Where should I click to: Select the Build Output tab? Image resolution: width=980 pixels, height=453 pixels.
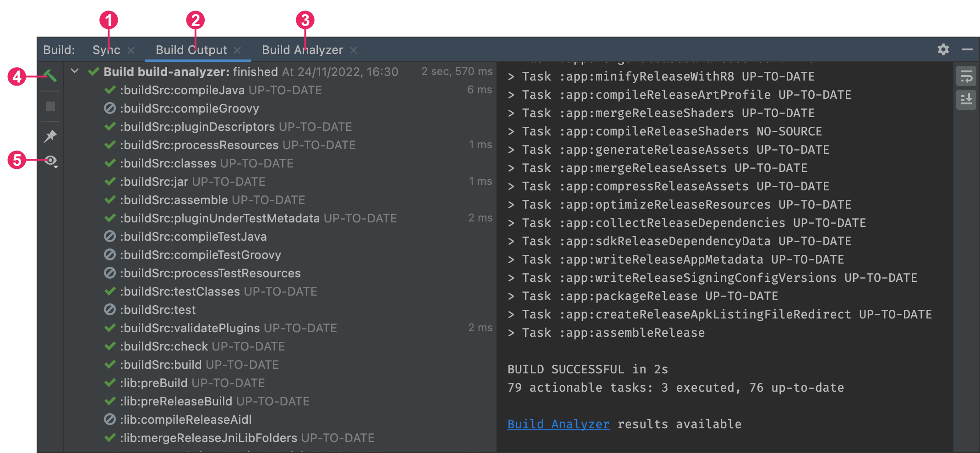pos(191,50)
